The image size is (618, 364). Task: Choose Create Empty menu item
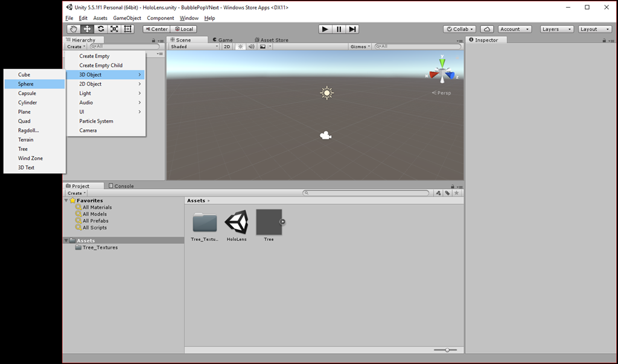106,56
